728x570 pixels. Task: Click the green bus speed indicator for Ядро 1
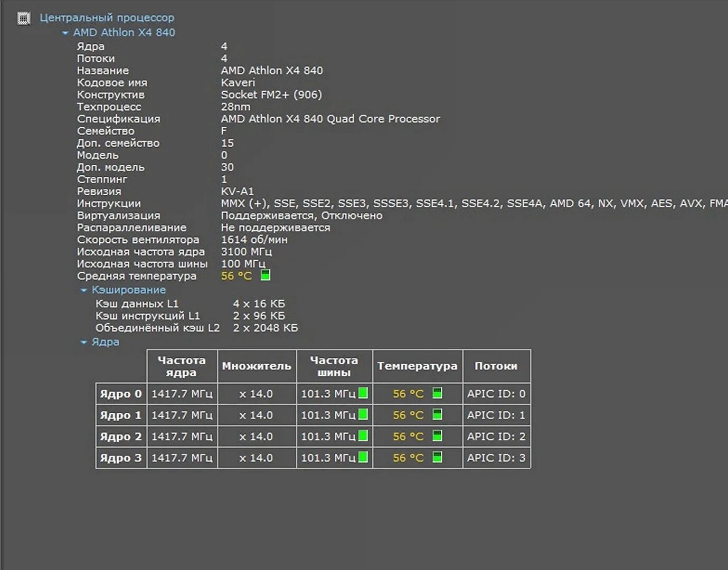point(363,414)
